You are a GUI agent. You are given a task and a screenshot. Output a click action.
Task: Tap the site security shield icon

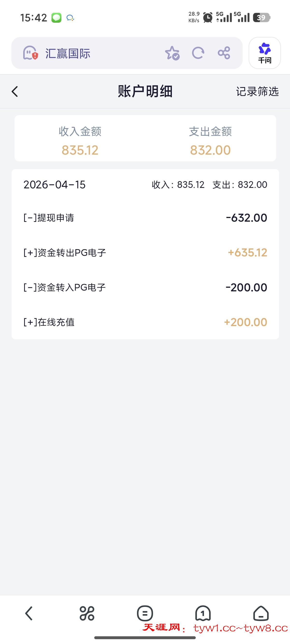30,53
